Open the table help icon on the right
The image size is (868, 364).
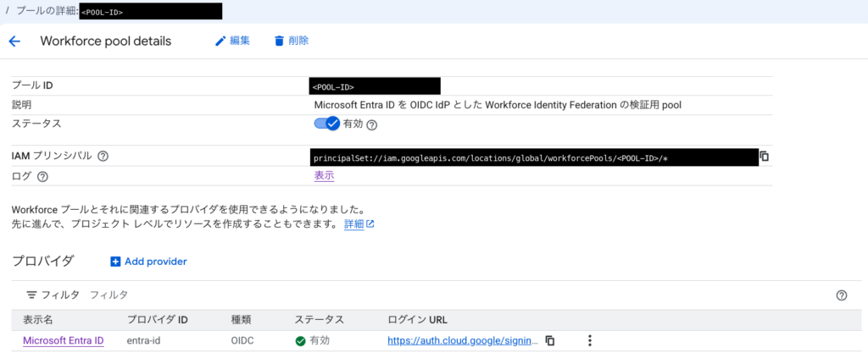[842, 295]
